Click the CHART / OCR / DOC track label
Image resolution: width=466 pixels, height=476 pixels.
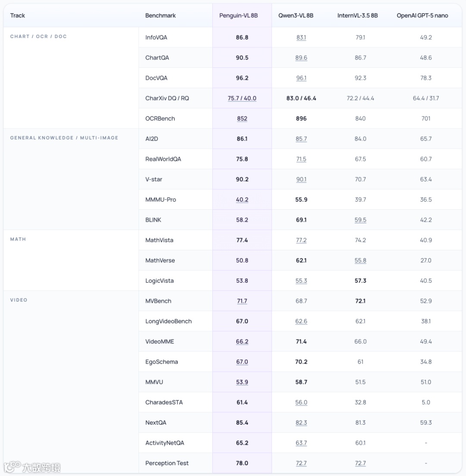pyautogui.click(x=38, y=36)
